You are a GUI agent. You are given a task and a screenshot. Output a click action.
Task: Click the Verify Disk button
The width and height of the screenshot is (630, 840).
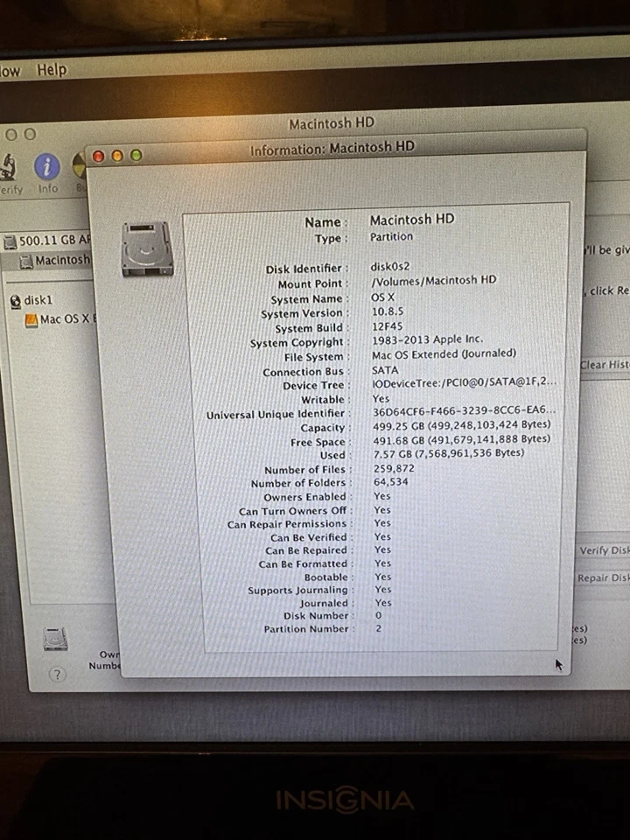(604, 550)
